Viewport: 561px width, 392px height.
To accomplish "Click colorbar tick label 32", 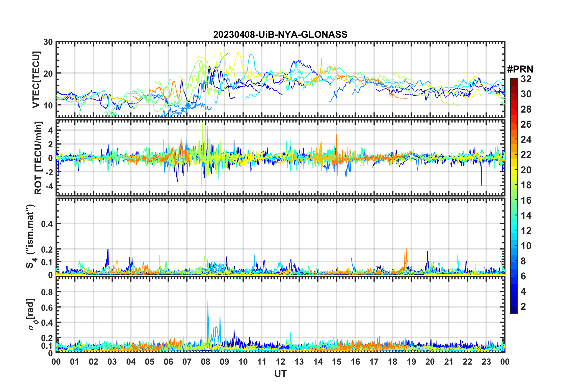I will click(526, 79).
